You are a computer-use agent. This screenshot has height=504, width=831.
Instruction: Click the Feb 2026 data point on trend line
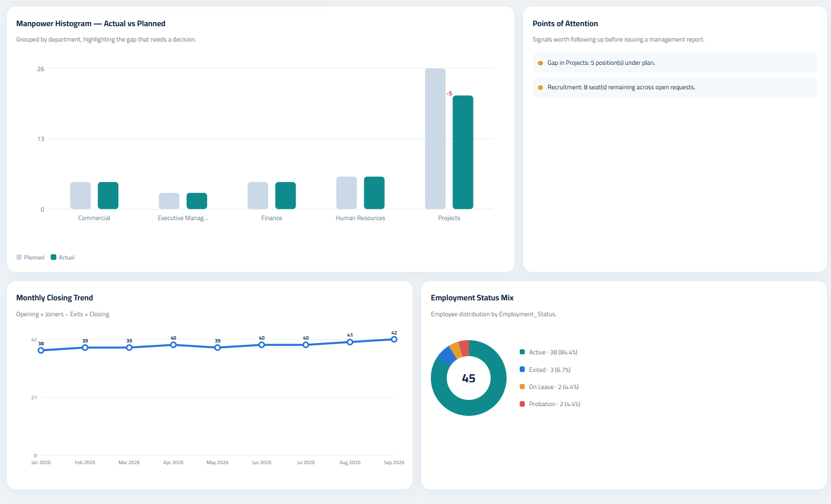(x=85, y=348)
